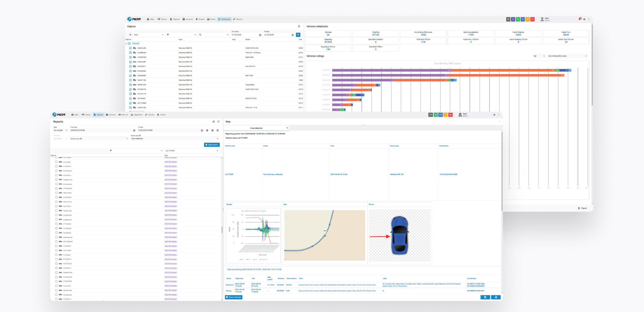Viewport: 644px width, 312px height.
Task: Open the Do not split dropdown
Action: click(60, 130)
